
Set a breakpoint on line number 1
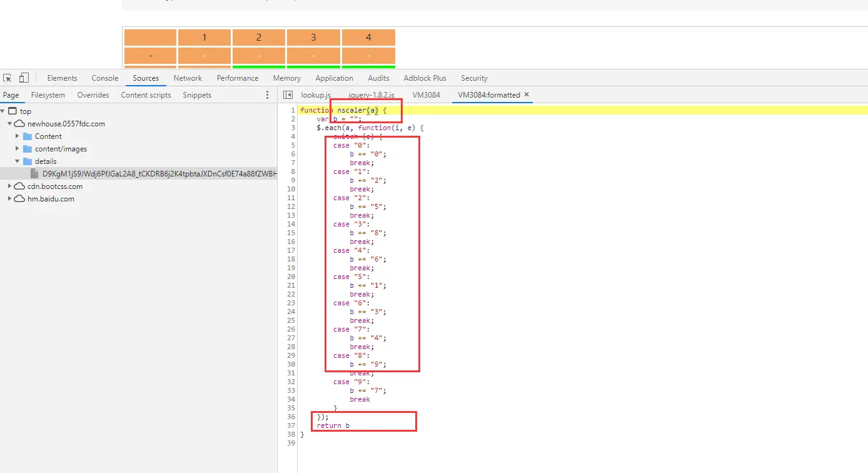click(293, 110)
